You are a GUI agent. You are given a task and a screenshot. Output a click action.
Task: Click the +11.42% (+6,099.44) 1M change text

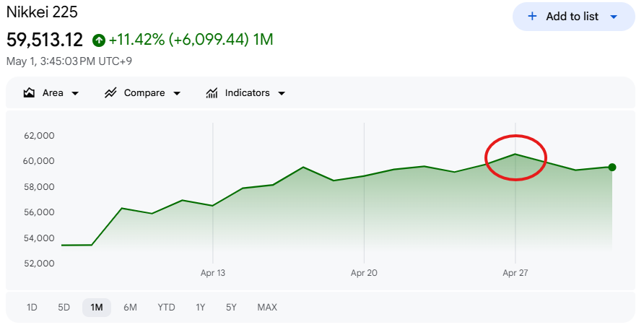pos(191,40)
